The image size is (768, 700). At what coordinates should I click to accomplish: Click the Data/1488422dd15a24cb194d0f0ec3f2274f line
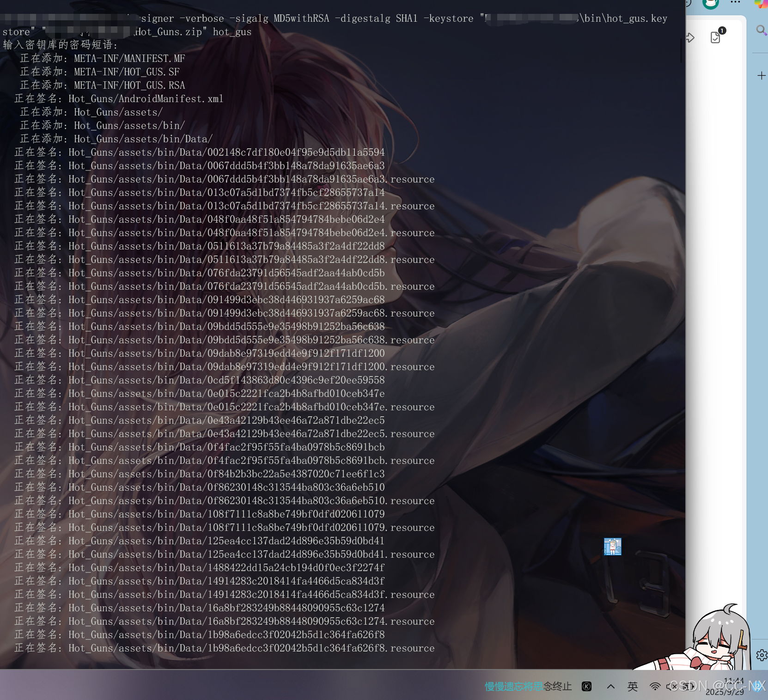point(200,568)
